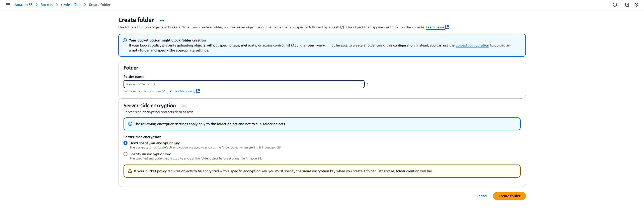Go to Buckets from the breadcrumb

coord(47,5)
